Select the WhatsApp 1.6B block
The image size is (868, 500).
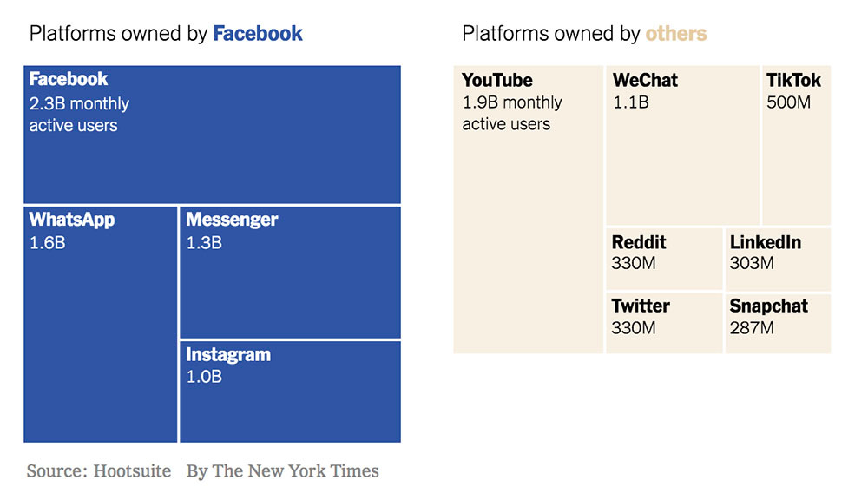click(x=100, y=325)
